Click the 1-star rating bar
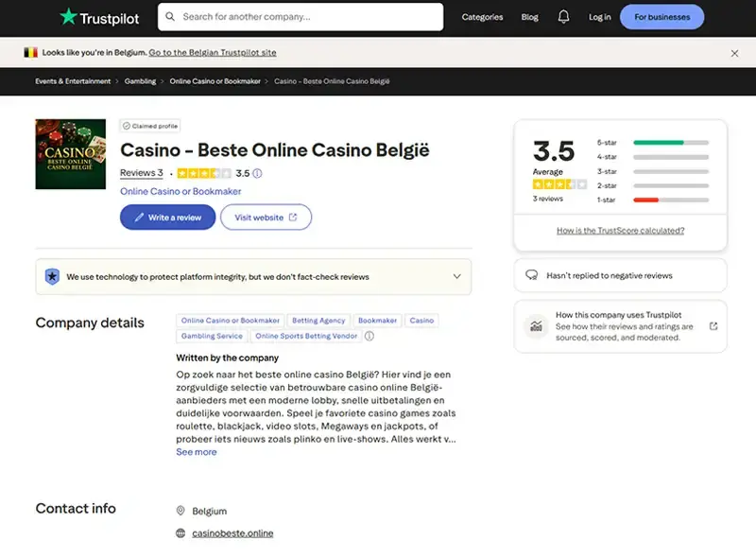The image size is (756, 558). (671, 199)
